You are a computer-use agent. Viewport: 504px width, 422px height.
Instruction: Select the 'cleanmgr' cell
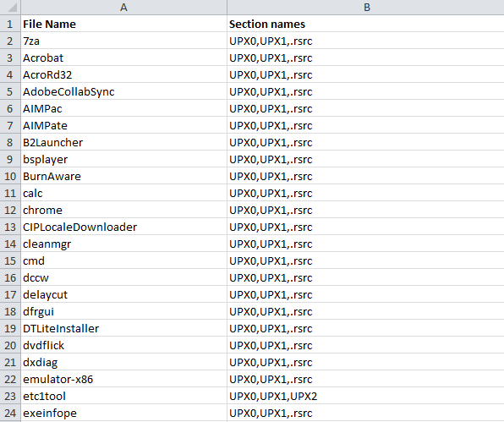click(x=123, y=244)
